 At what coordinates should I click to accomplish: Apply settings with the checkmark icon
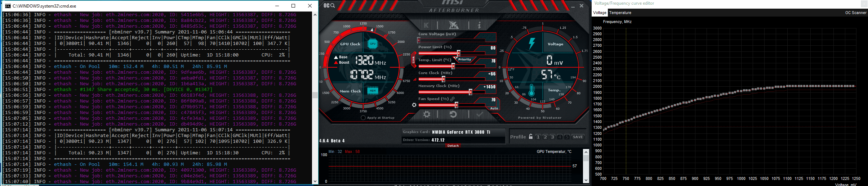coord(480,114)
